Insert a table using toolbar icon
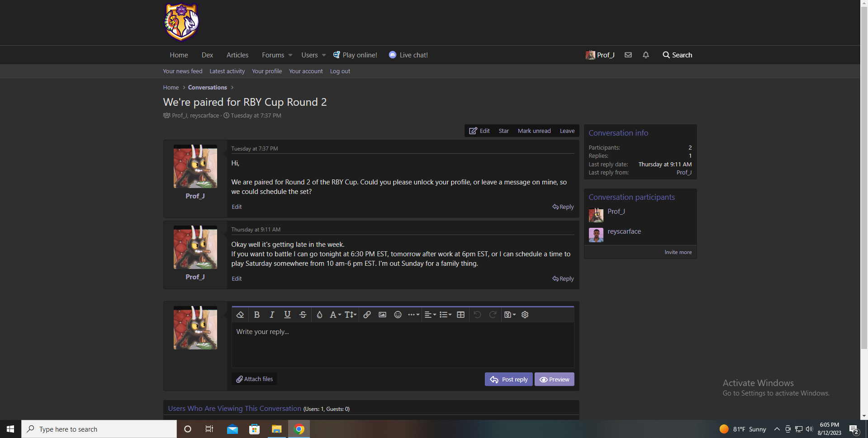The width and height of the screenshot is (868, 438). [460, 315]
